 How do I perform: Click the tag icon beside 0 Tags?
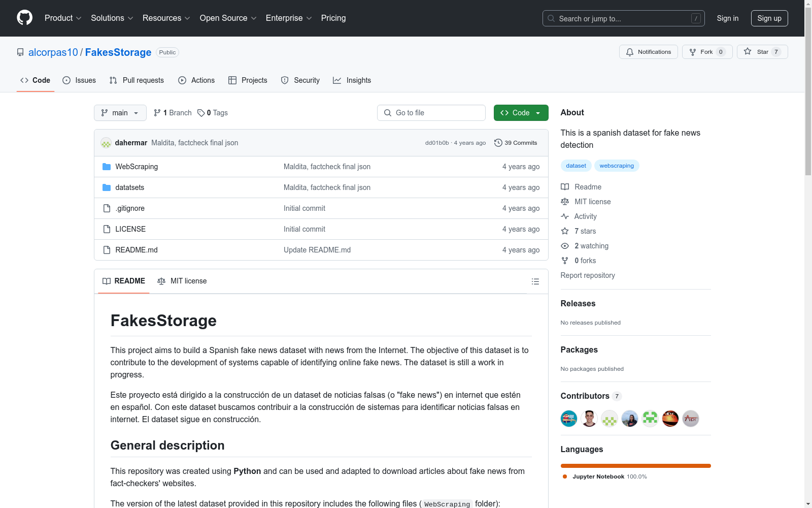pos(201,113)
